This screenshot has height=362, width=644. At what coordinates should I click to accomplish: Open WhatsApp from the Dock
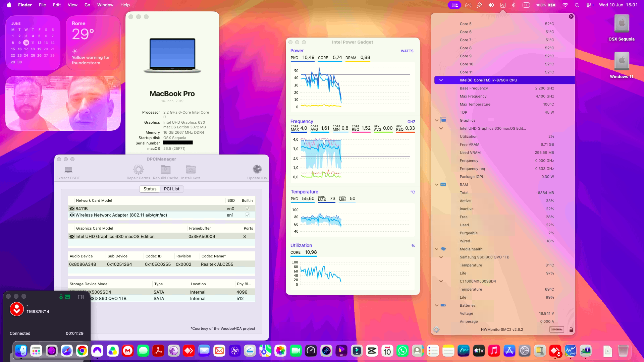(402, 351)
